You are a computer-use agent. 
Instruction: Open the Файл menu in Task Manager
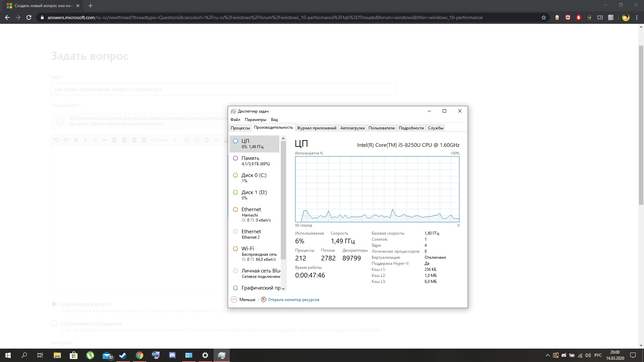235,120
